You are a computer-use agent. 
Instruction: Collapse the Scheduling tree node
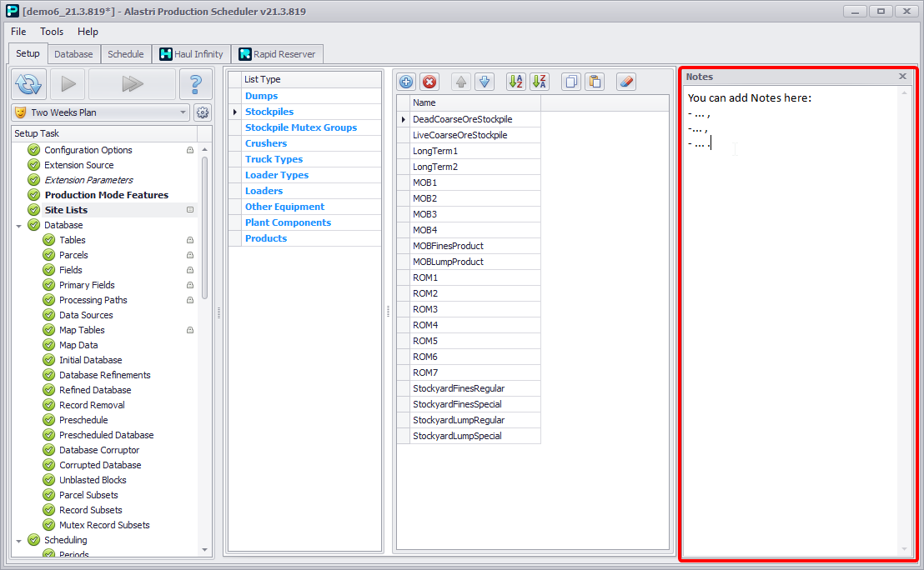click(x=19, y=540)
